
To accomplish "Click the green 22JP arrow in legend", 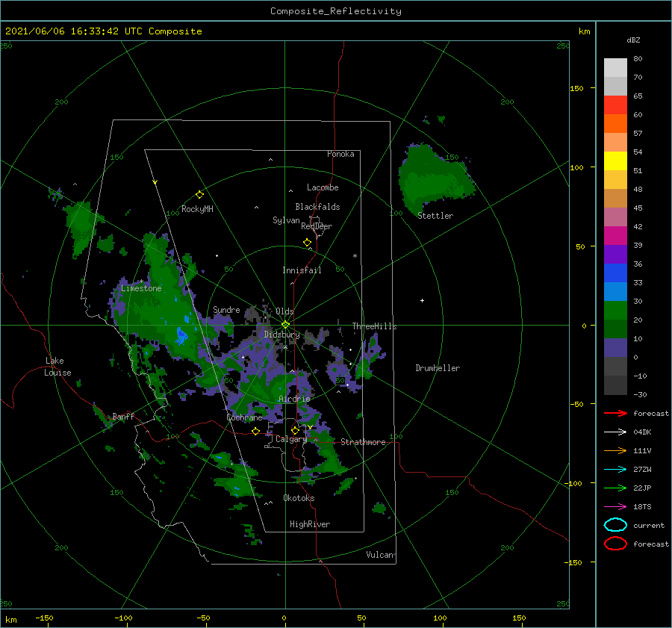I will 615,488.
